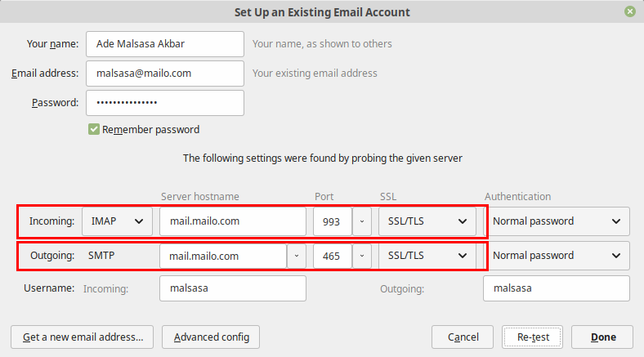Open incoming authentication Normal password dropdown

tap(557, 221)
